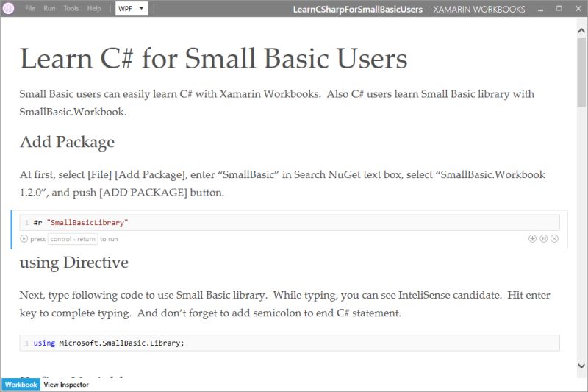
Task: Switch to the Workbook tab
Action: [21, 385]
